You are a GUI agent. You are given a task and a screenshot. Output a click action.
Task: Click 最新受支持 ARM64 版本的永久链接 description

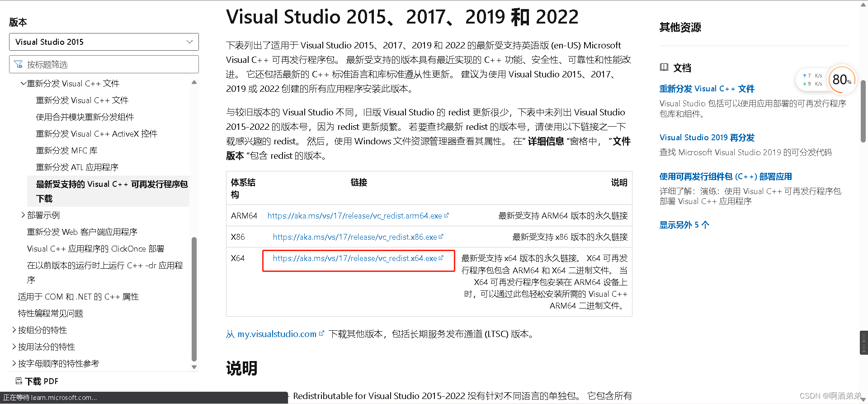[563, 215]
